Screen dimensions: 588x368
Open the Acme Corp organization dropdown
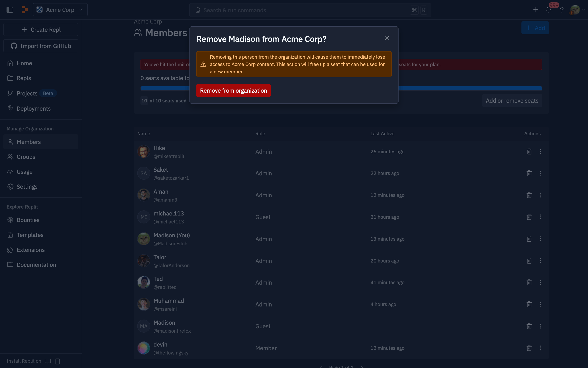tap(60, 10)
